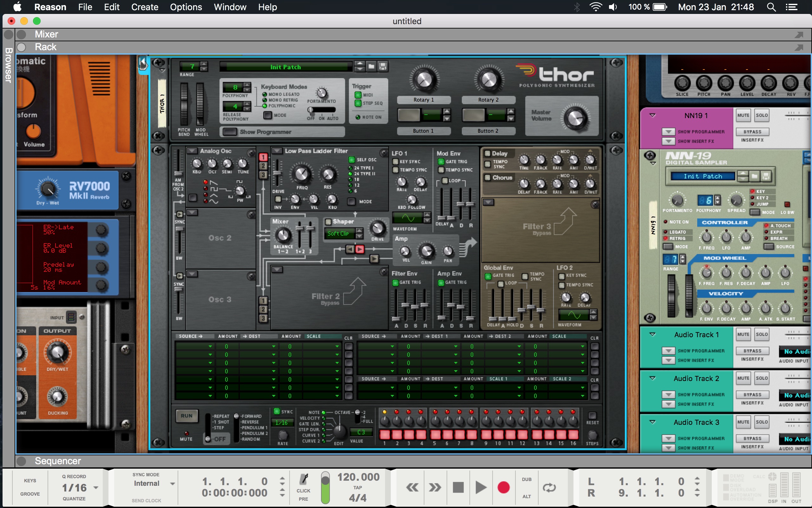Toggle the MIDI trigger button on Thor
This screenshot has width=812, height=508.
(x=358, y=95)
